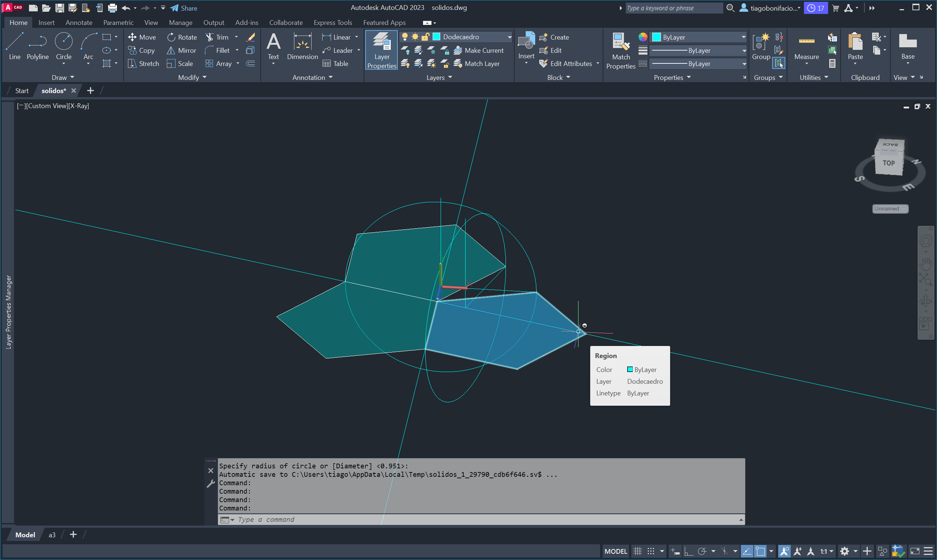Click the object color wheel swatch

pyautogui.click(x=643, y=37)
